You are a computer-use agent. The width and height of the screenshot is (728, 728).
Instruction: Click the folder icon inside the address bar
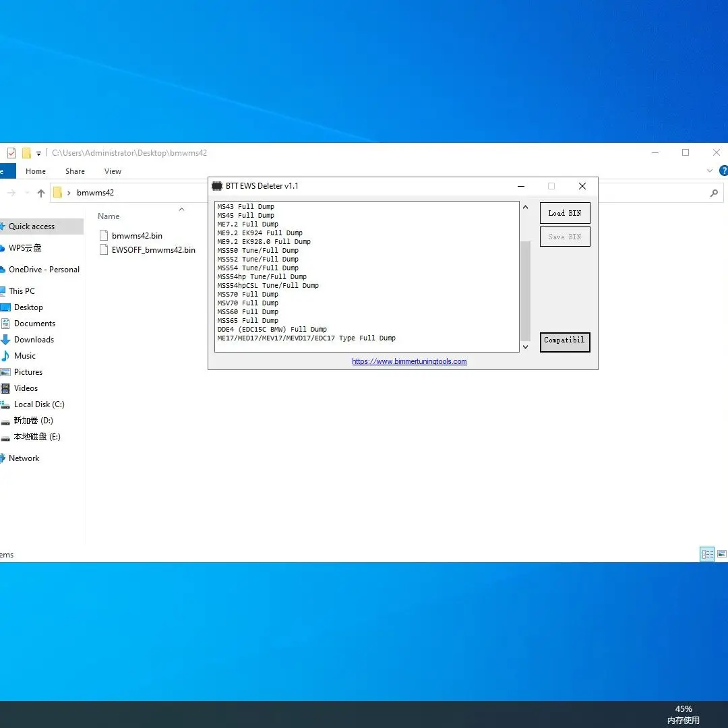57,193
